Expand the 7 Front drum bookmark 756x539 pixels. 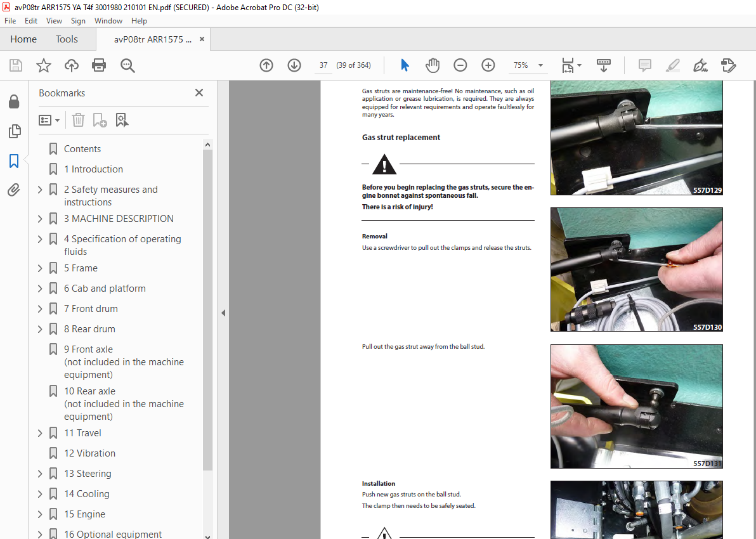(40, 309)
